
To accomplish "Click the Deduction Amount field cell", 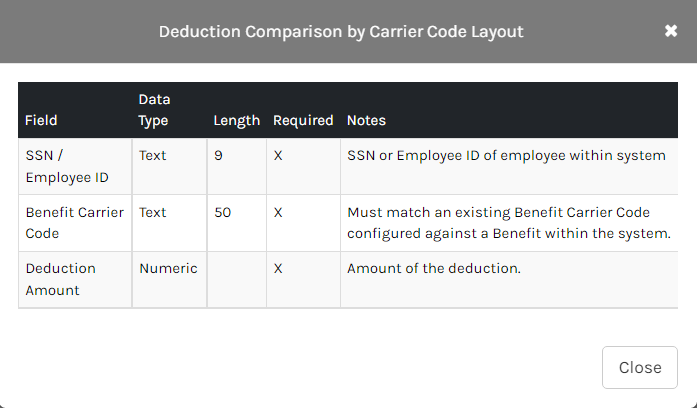I will [x=60, y=279].
